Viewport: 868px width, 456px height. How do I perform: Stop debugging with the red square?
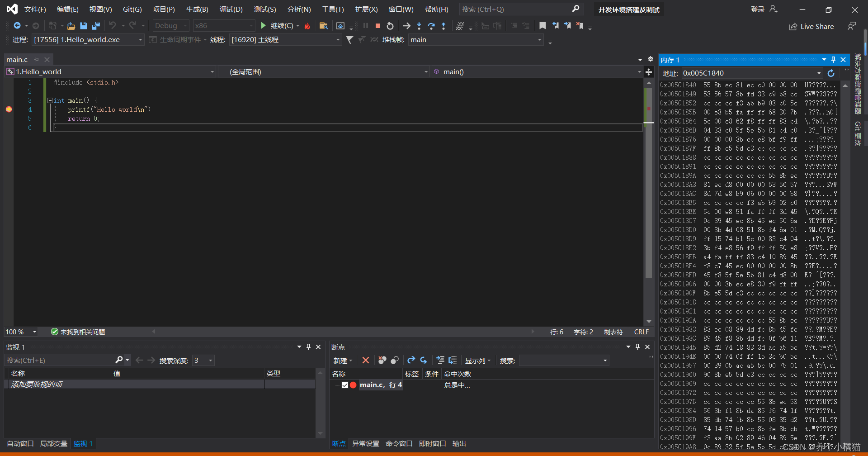click(x=378, y=26)
